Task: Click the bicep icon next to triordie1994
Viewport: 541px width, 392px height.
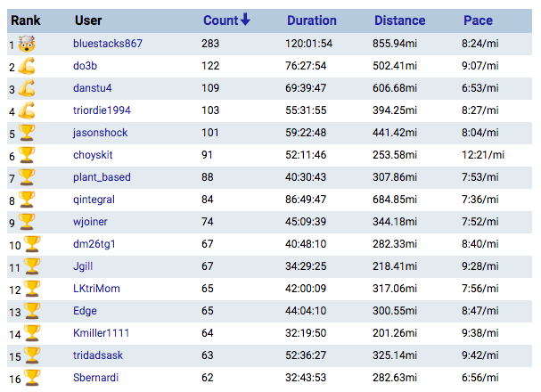Action: coord(26,110)
